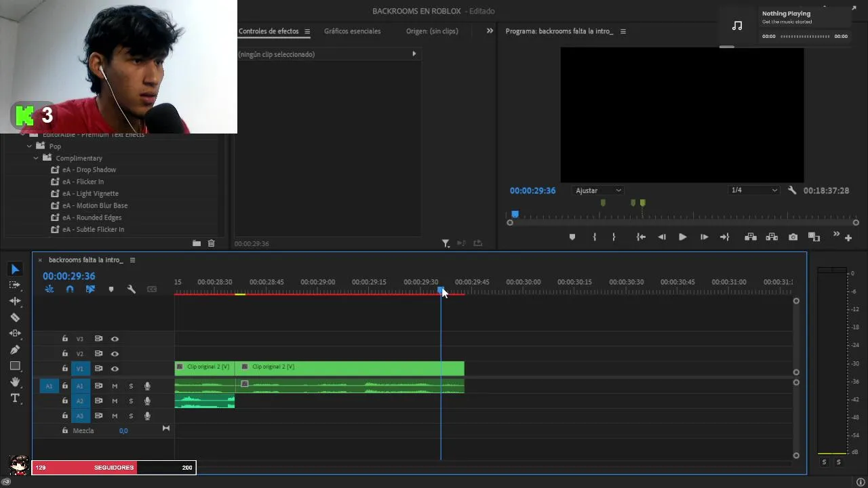The height and width of the screenshot is (488, 868).
Task: Go to Out point in Program monitor
Action: click(725, 237)
